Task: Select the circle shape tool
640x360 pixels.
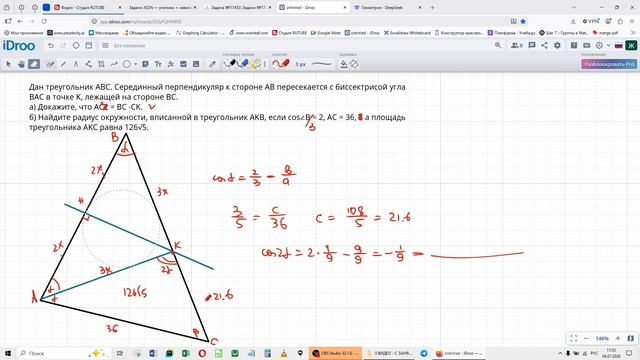Action: (127, 64)
